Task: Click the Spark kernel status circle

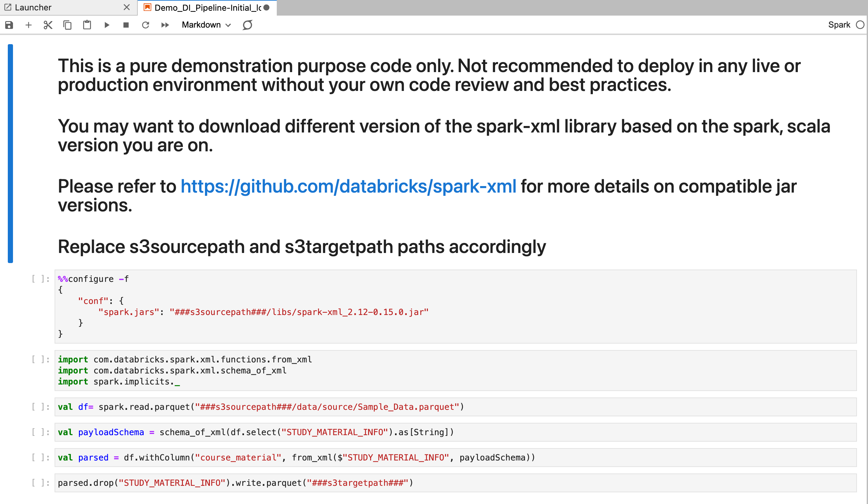Action: 860,25
